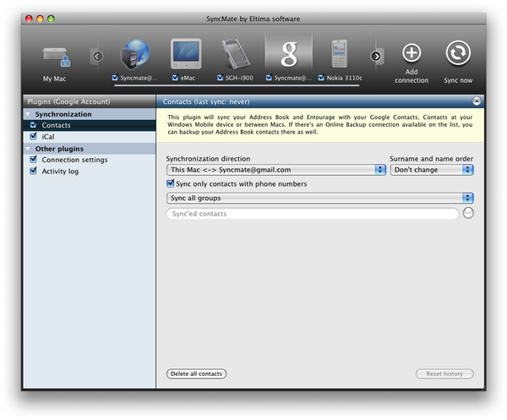Disable the Contacts plugin checkbox
507x420 pixels.
[33, 125]
